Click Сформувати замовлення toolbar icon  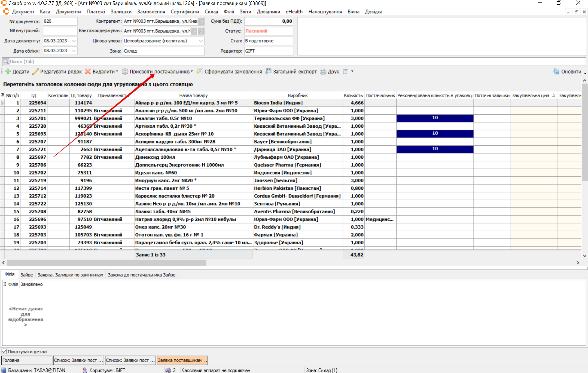200,72
